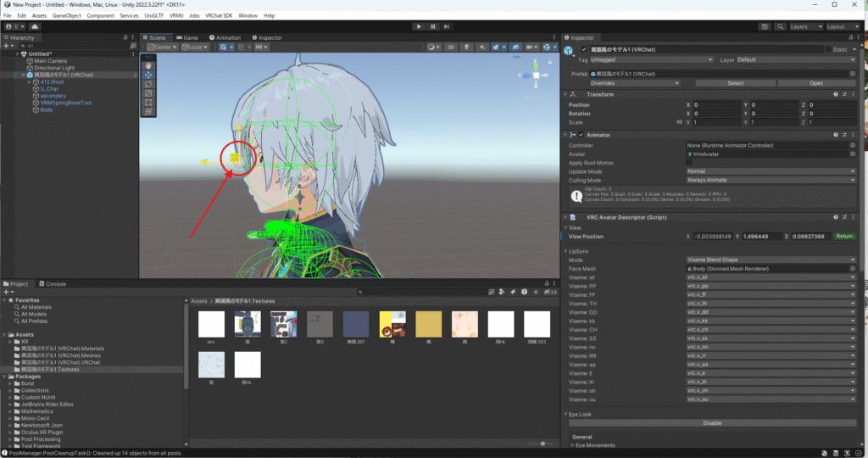Toggle 2D view mode
This screenshot has width=868, height=458.
point(451,47)
